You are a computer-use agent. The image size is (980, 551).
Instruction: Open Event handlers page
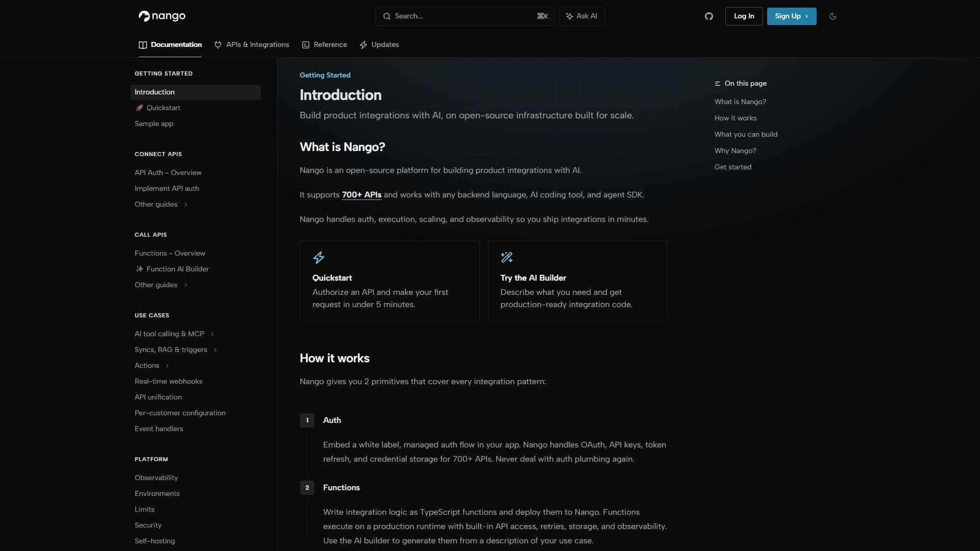tap(159, 429)
